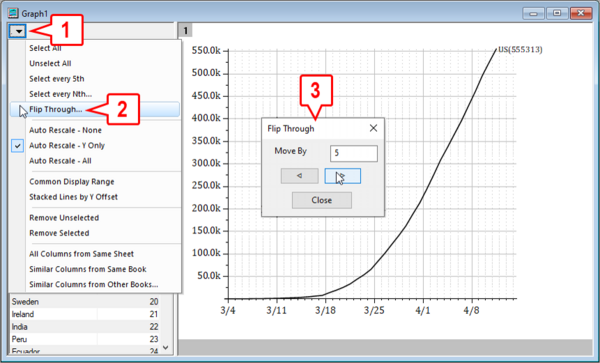Viewport: 600px width, 363px height.
Task: Click the flip forward arrow button
Action: click(x=342, y=176)
